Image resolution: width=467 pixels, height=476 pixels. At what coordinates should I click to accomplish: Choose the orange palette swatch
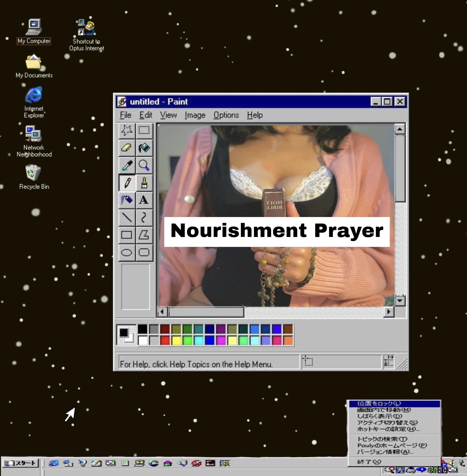[288, 340]
